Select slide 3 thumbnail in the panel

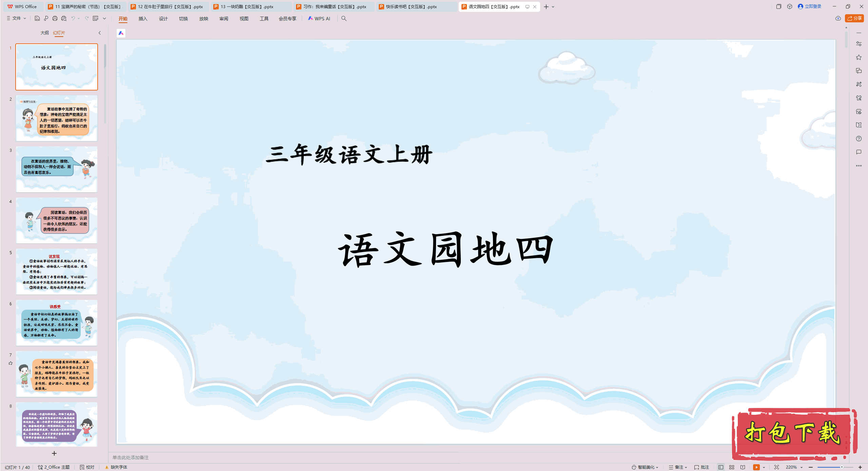coord(56,169)
